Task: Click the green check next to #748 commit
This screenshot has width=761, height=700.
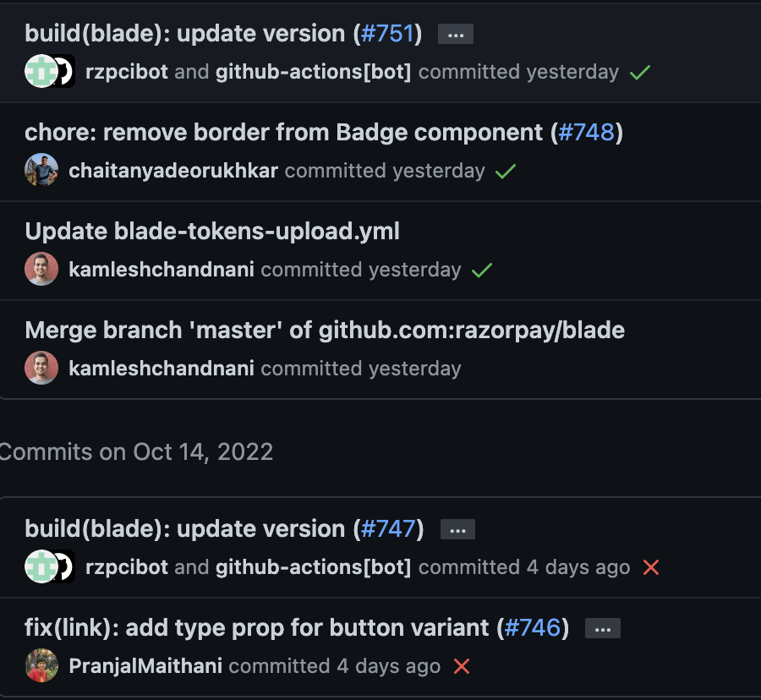Action: 505,171
